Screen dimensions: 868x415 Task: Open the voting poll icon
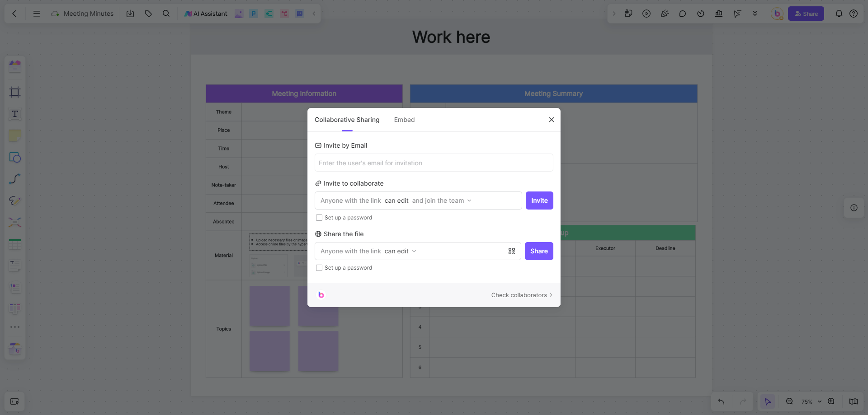pos(719,14)
